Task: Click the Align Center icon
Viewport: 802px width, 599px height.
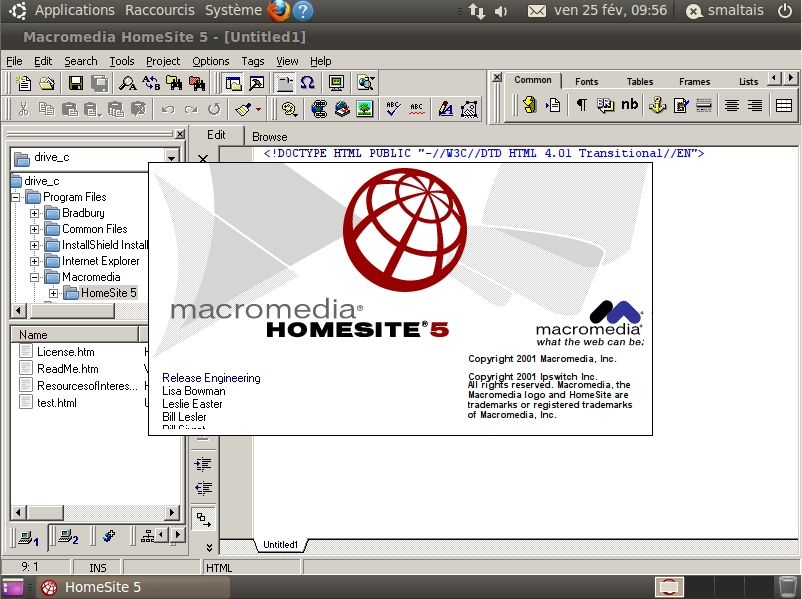Action: tap(732, 105)
